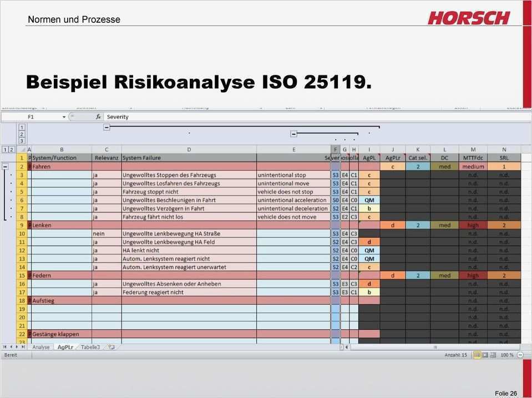This screenshot has height=398, width=532.
Task: Select Page Layout view icon in status bar
Action: click(485, 355)
